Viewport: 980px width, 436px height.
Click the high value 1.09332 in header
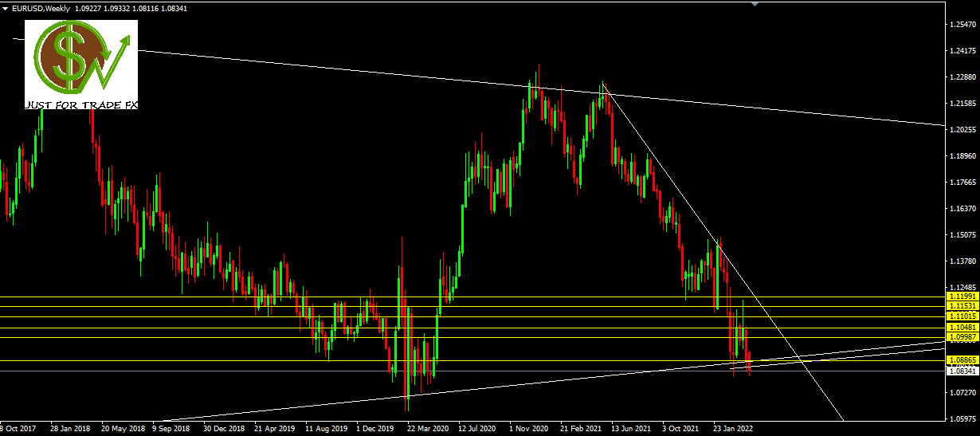coord(118,8)
